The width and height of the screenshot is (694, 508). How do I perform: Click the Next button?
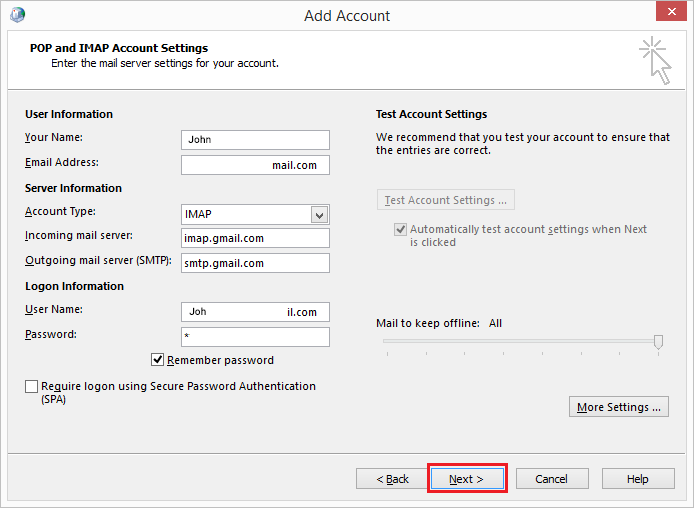467,479
